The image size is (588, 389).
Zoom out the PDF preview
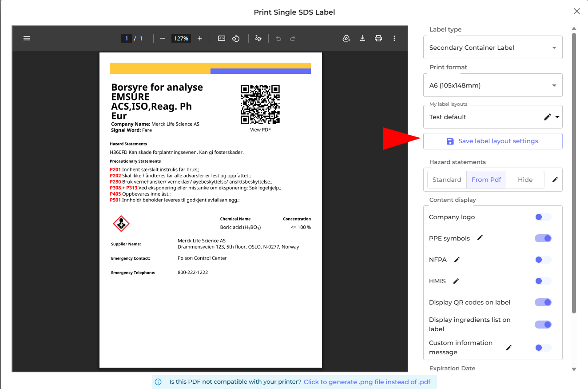(x=163, y=39)
